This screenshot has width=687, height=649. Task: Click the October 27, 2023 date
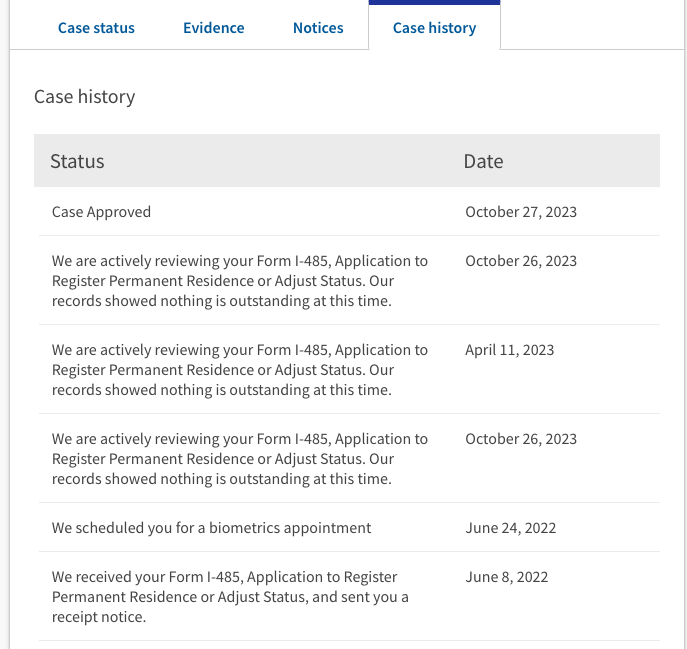click(x=521, y=212)
